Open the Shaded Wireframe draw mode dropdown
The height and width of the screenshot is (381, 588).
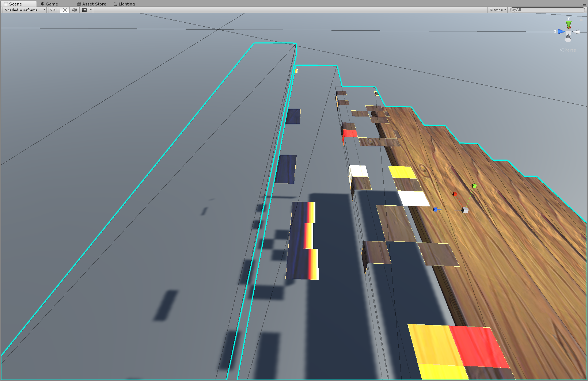(x=24, y=10)
